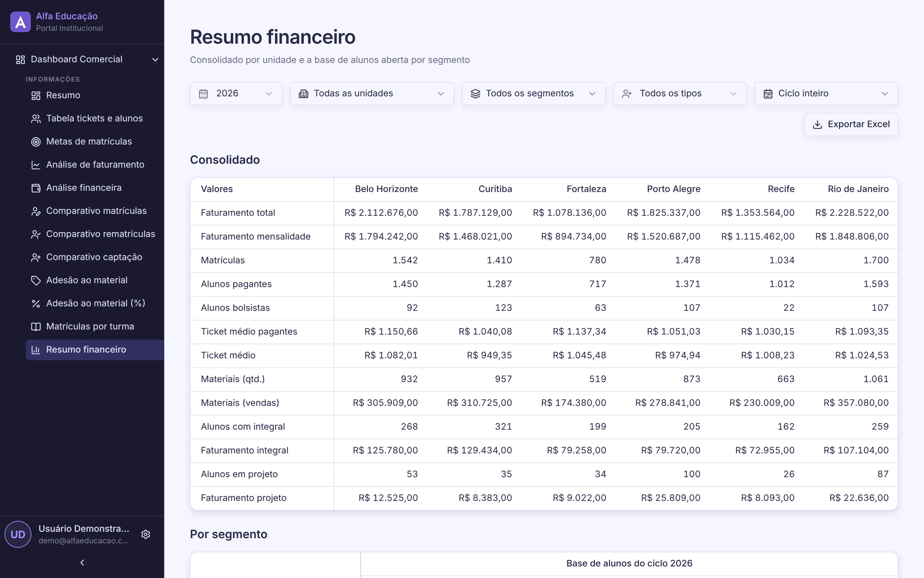Click Curitiba's Matrículas value 1.410
The width and height of the screenshot is (924, 578).
click(x=499, y=260)
